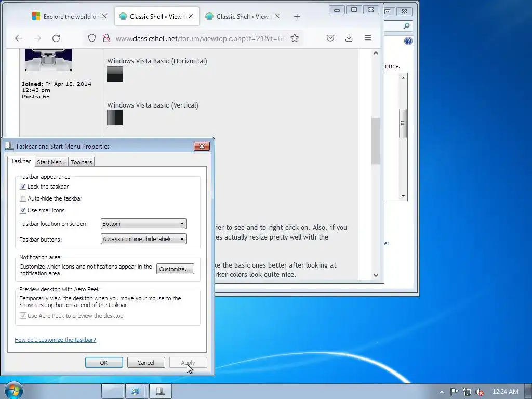Viewport: 532px width, 399px height.
Task: Click background list scroll up arrow
Action: coord(403,78)
